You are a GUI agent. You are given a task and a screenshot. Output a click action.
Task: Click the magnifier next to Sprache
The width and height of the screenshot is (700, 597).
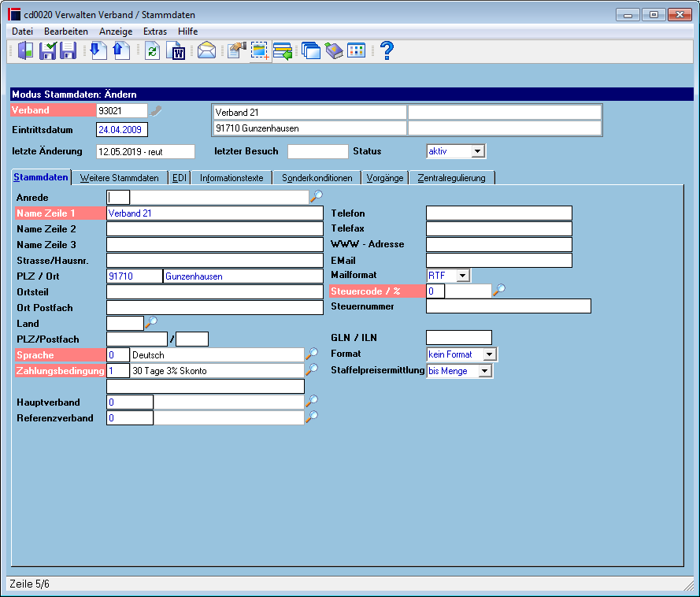pos(312,354)
